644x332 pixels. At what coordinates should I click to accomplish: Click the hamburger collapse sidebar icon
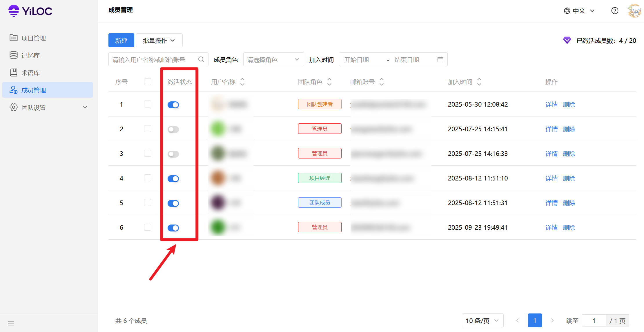pyautogui.click(x=11, y=324)
